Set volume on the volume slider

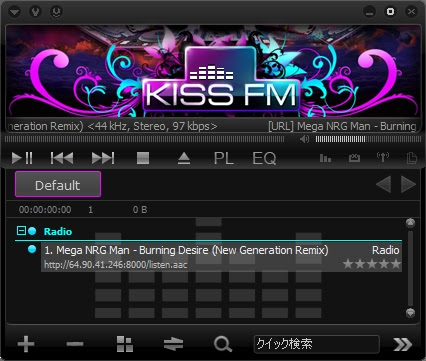[368, 139]
